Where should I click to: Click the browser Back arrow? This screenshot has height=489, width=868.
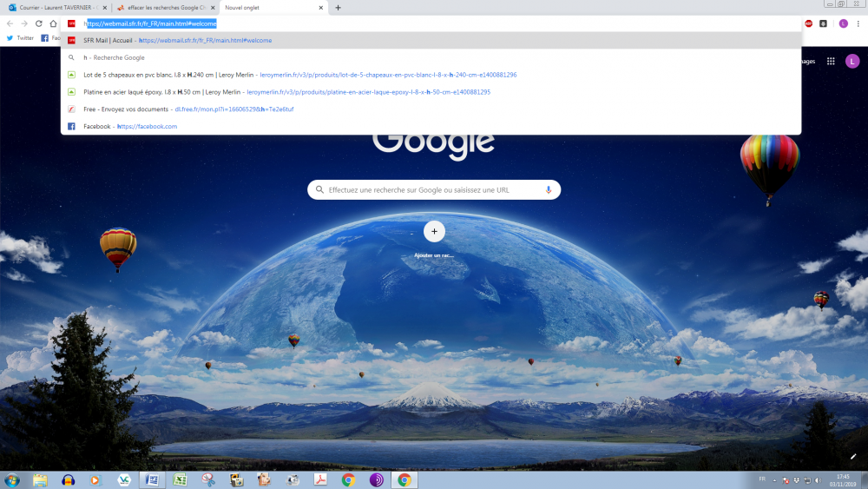[x=10, y=23]
